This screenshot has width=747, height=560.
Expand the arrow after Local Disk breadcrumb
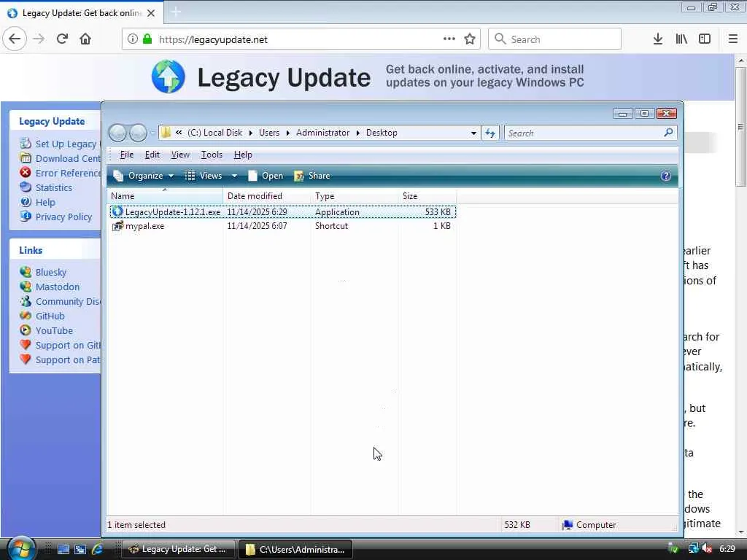click(x=251, y=133)
